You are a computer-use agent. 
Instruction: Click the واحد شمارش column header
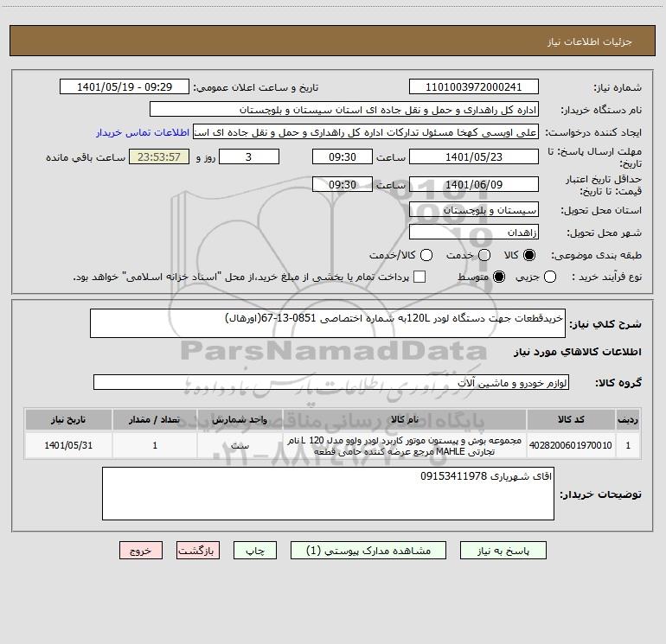click(240, 419)
